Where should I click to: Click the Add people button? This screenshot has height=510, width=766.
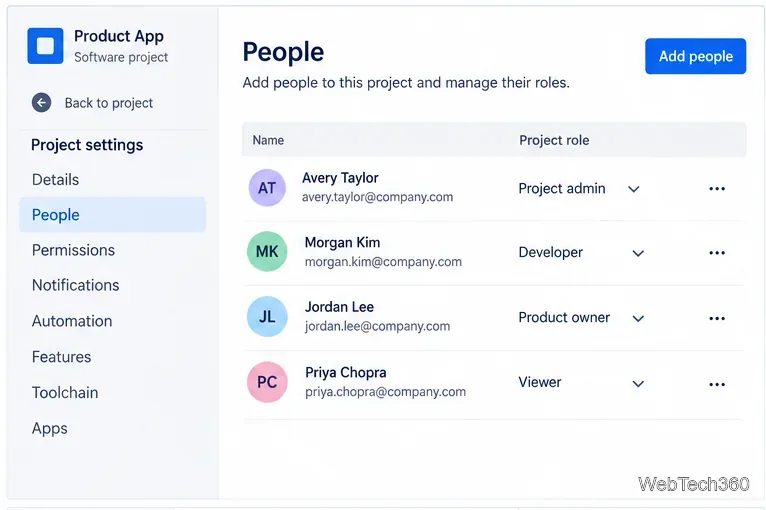coord(695,56)
